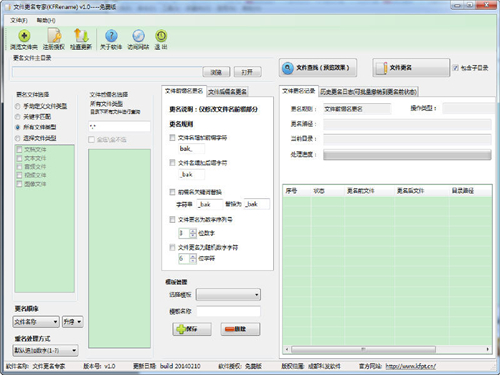The height and width of the screenshot is (375, 500).
Task: Click the 文件查找 (preview effect) magnifier button
Action: click(318, 68)
